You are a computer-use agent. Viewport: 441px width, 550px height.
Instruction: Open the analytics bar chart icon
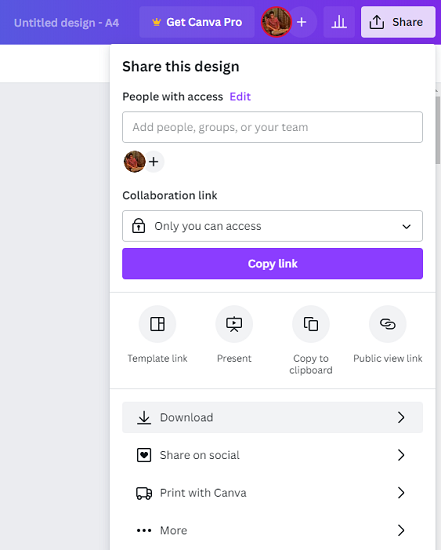pos(339,22)
